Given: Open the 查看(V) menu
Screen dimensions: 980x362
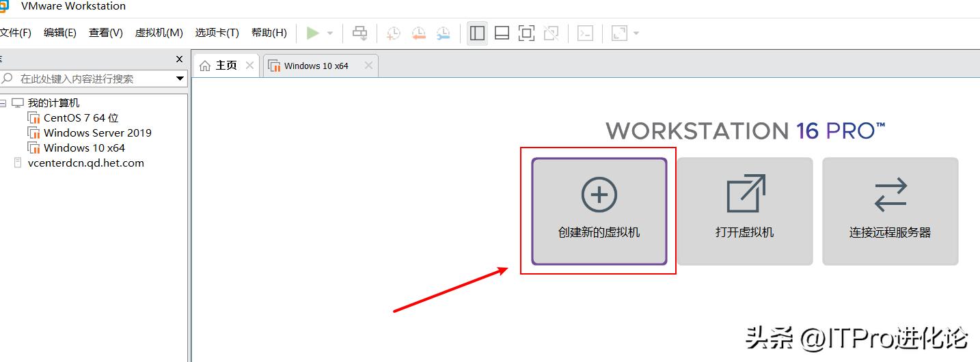Looking at the screenshot, I should point(106,33).
